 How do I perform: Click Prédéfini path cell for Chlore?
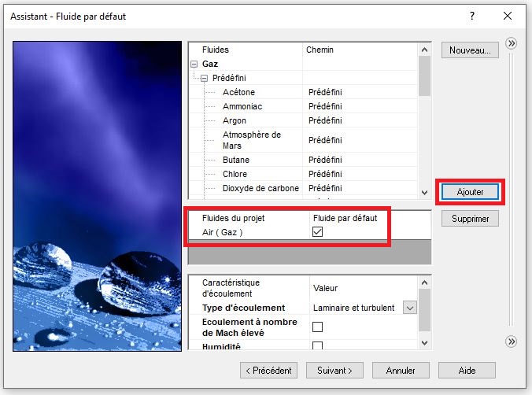[325, 174]
